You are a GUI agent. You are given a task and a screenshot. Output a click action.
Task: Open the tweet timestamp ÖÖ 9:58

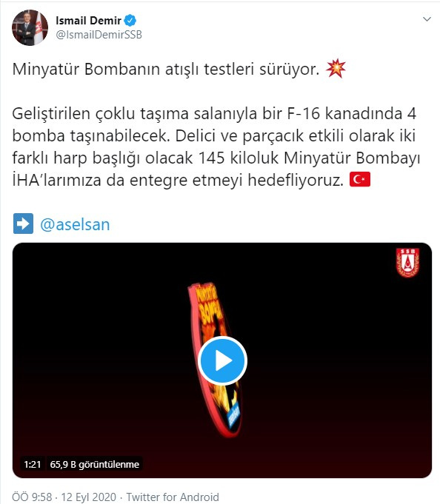tap(32, 497)
